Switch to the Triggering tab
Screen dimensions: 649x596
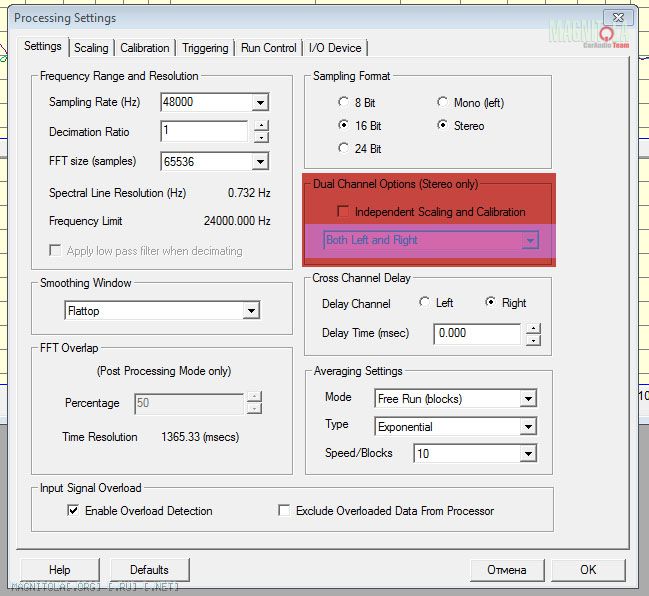point(205,48)
